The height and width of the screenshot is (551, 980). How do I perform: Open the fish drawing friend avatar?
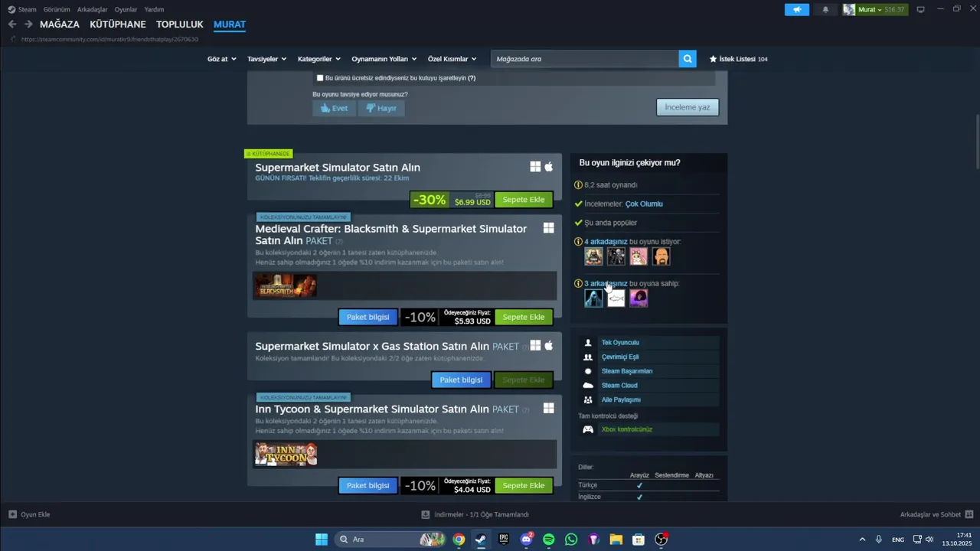[616, 298]
